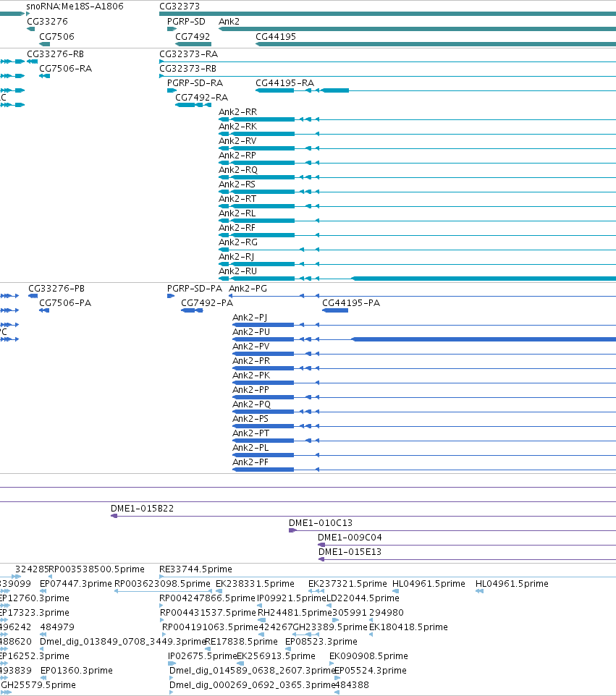Click the DME1-015B22 clone label
Screen dimensions: 616x696
(x=142, y=509)
